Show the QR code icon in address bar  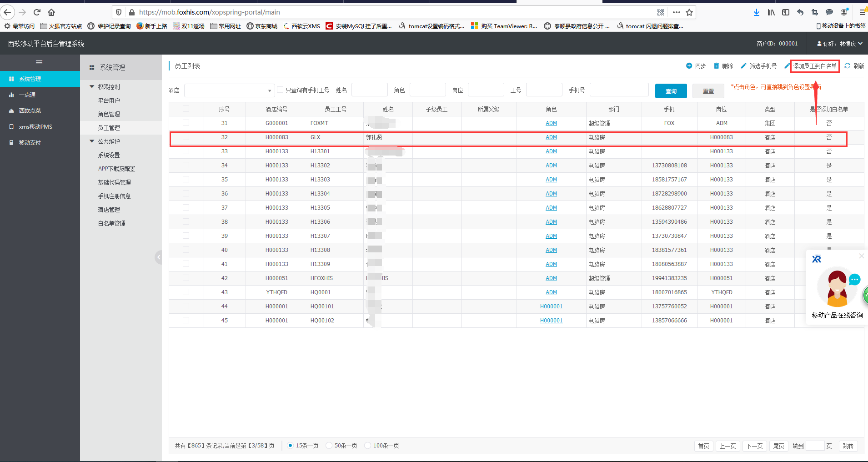[661, 12]
